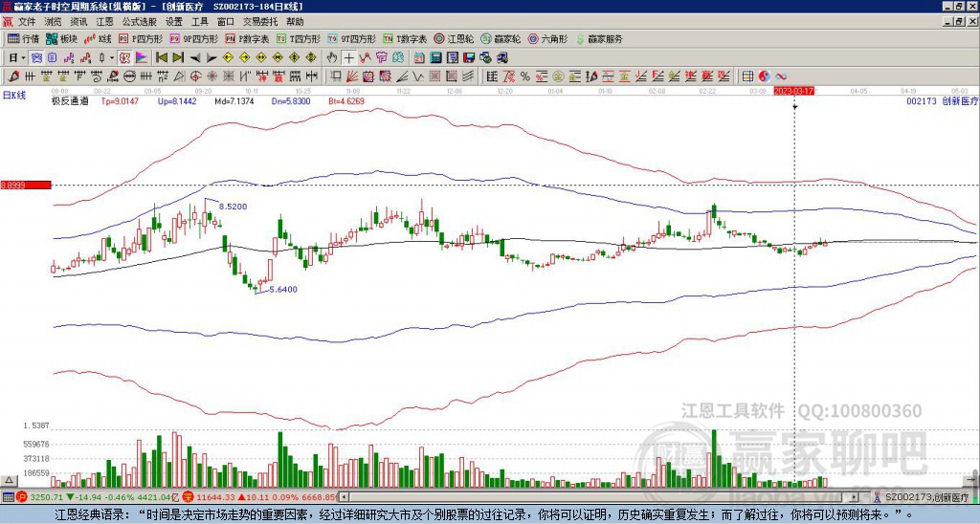
Task: Click the yin-yang taiji icon in toolbar
Action: [x=764, y=76]
